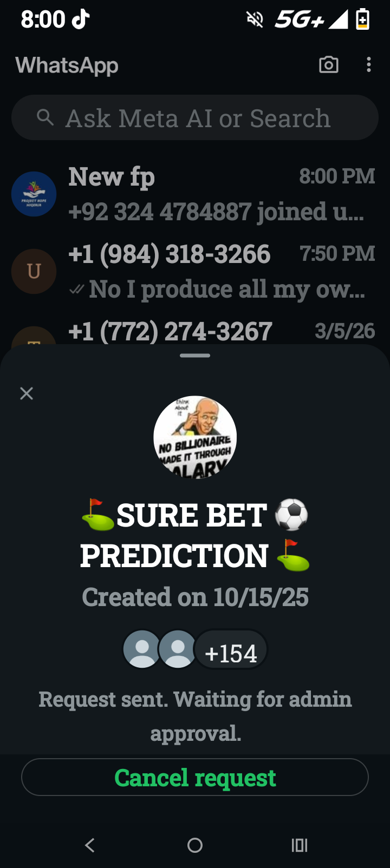Tap the Android home navigation button

pyautogui.click(x=195, y=845)
